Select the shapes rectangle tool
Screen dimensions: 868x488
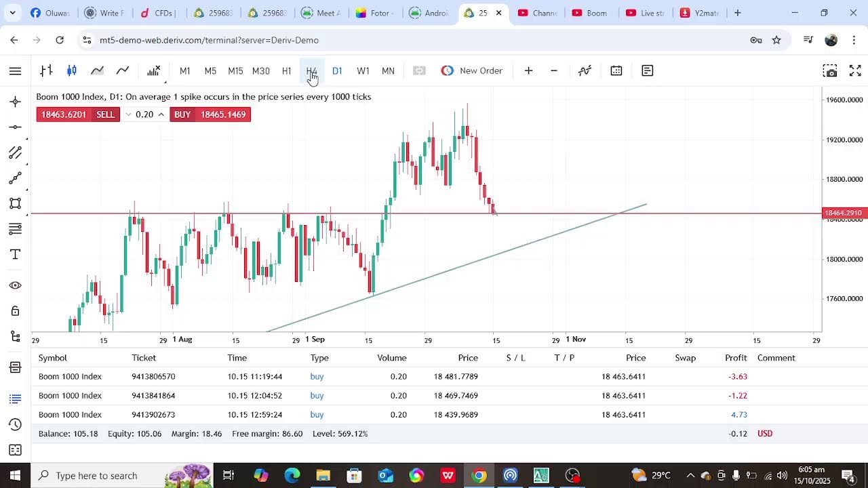(15, 203)
